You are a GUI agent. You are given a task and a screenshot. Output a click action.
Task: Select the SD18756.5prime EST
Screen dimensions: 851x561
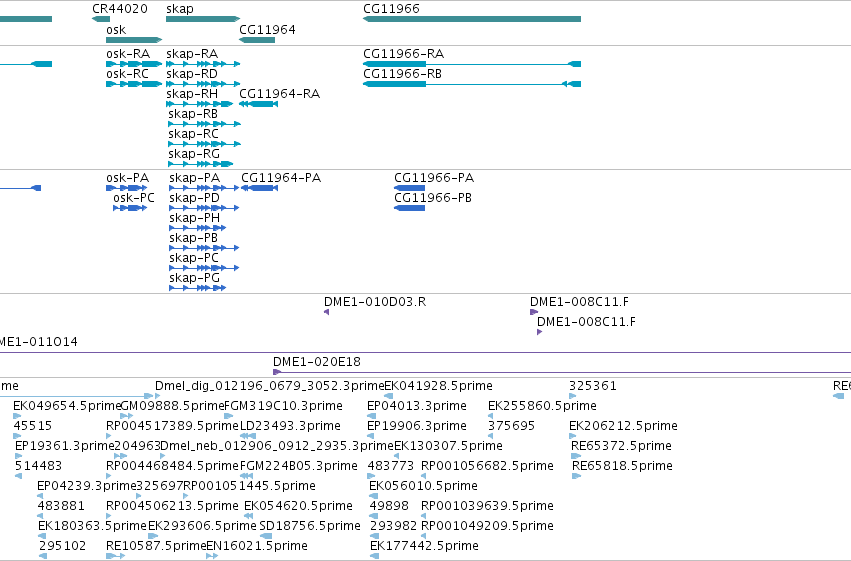[266, 536]
